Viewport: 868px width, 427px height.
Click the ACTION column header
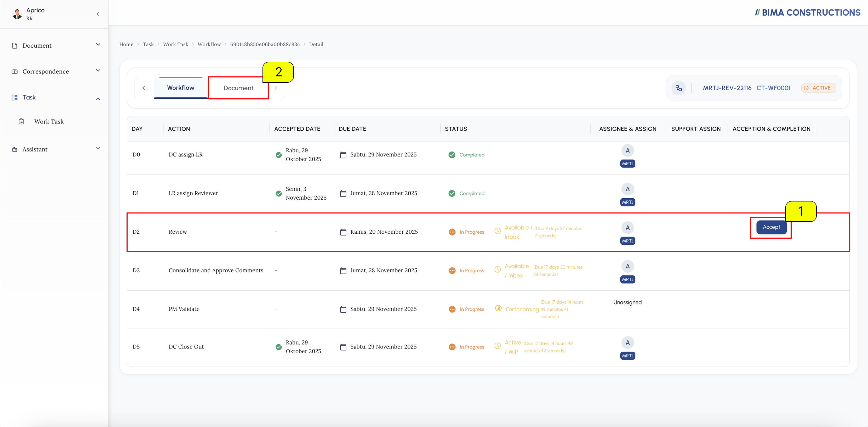[x=179, y=129]
